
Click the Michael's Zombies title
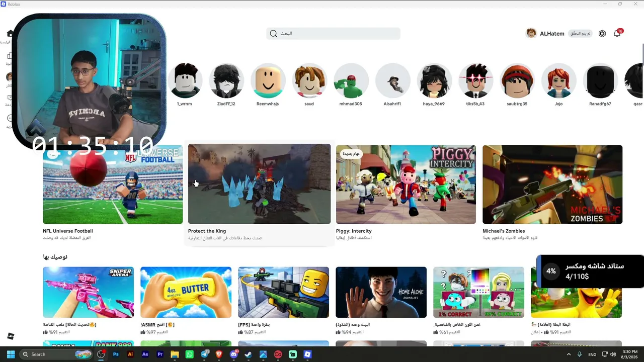(504, 231)
